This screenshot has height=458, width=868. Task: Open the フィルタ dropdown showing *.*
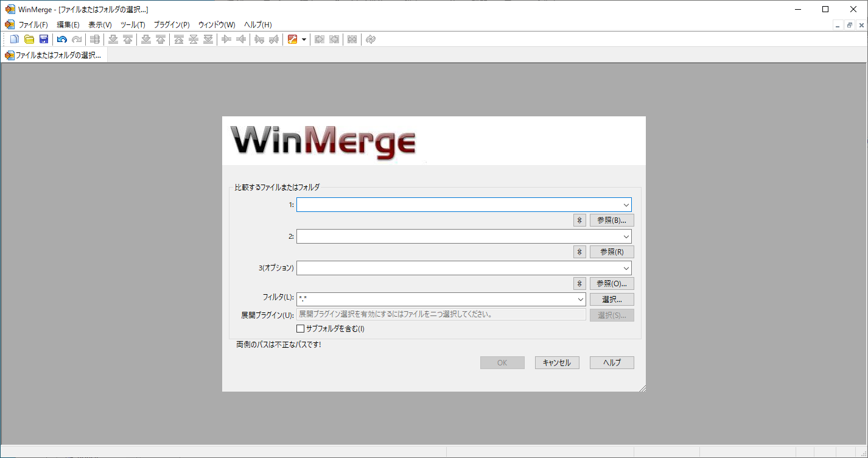point(579,299)
